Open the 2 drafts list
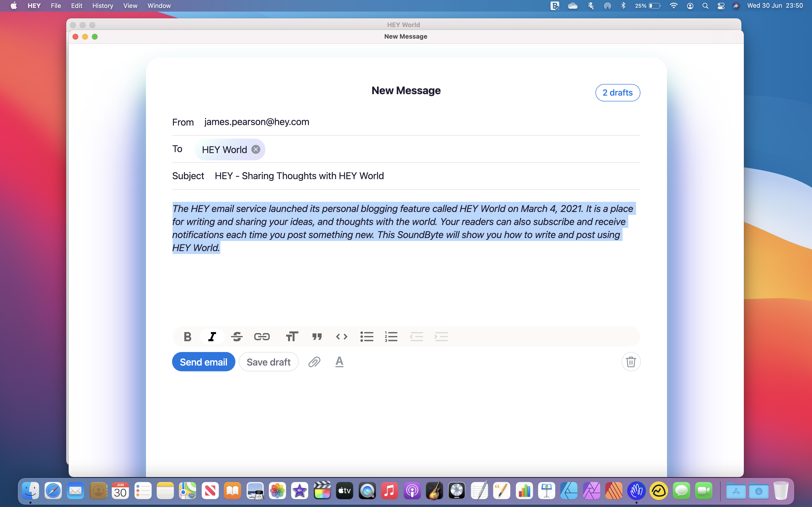812x507 pixels. point(617,92)
